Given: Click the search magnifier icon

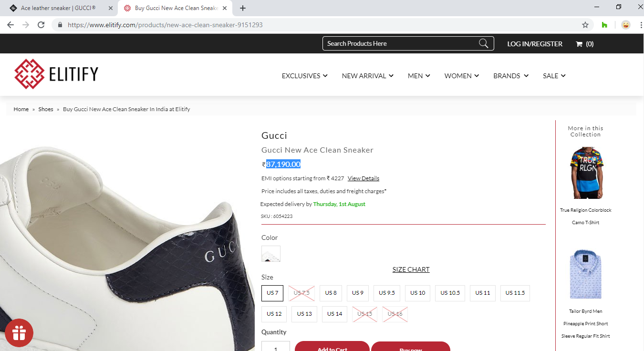Looking at the screenshot, I should (x=483, y=43).
